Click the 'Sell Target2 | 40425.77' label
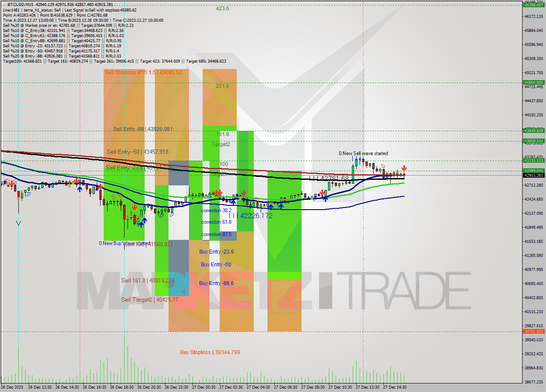The width and height of the screenshot is (546, 392). (150, 300)
